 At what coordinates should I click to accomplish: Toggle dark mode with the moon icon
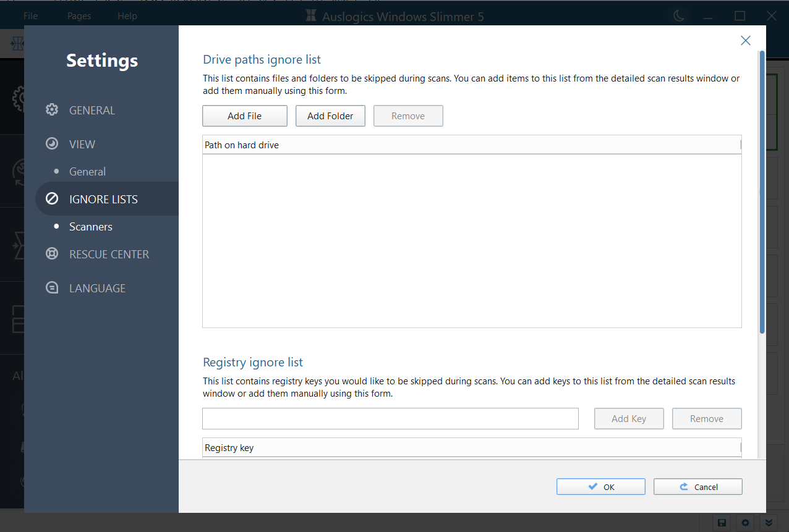(679, 15)
